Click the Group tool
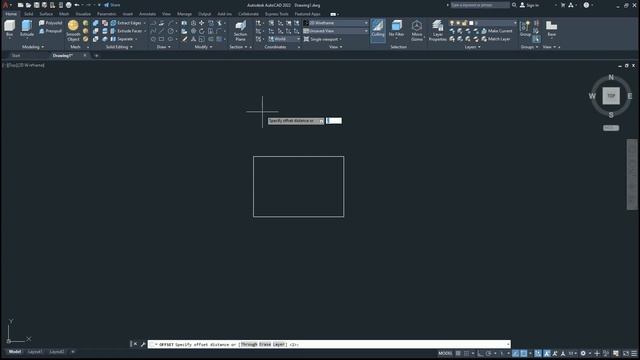 click(525, 29)
